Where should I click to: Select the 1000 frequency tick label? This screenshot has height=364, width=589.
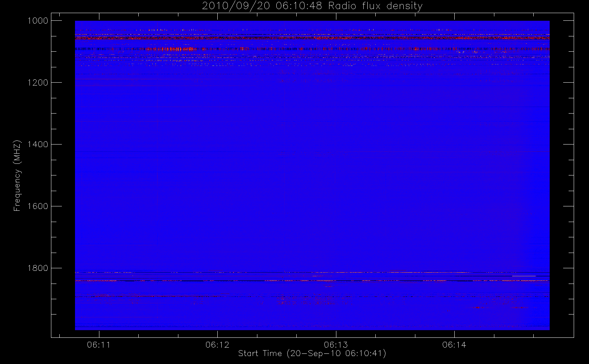click(38, 21)
